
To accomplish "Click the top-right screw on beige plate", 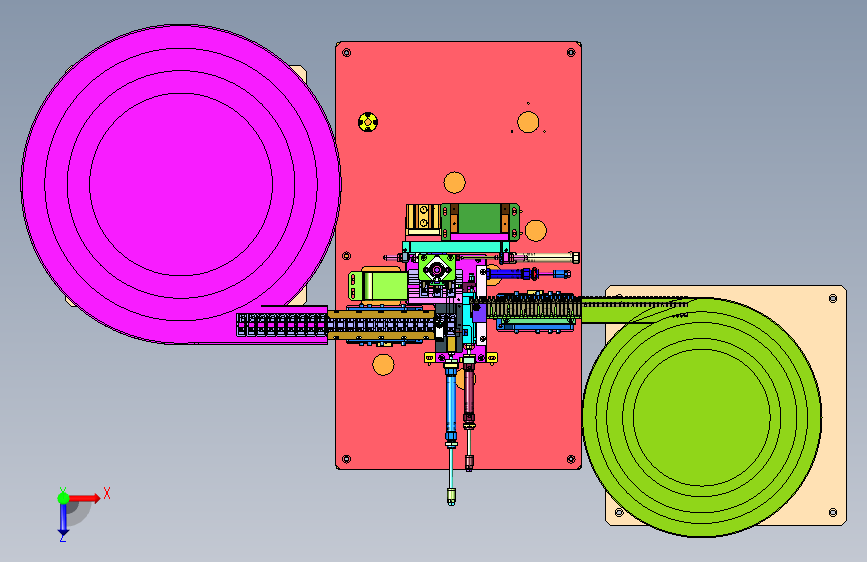I will pos(833,299).
